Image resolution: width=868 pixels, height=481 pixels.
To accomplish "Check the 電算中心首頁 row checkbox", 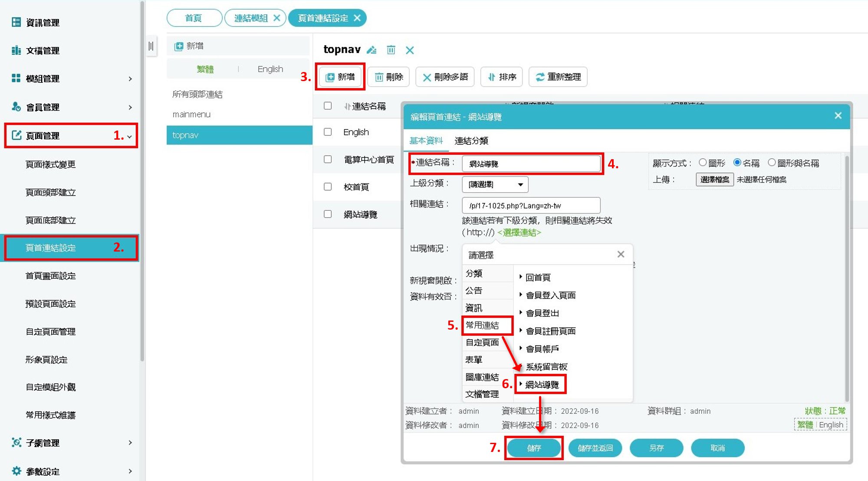I will [328, 159].
